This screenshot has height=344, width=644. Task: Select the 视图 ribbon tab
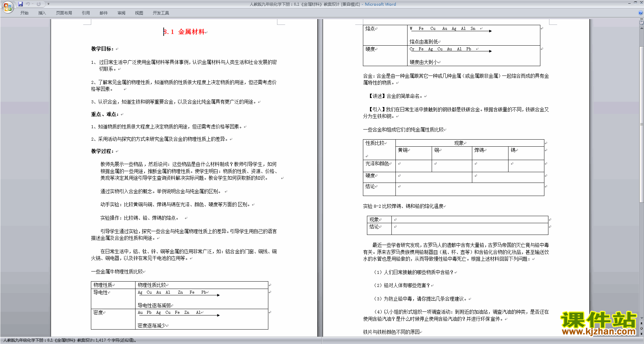tap(139, 13)
